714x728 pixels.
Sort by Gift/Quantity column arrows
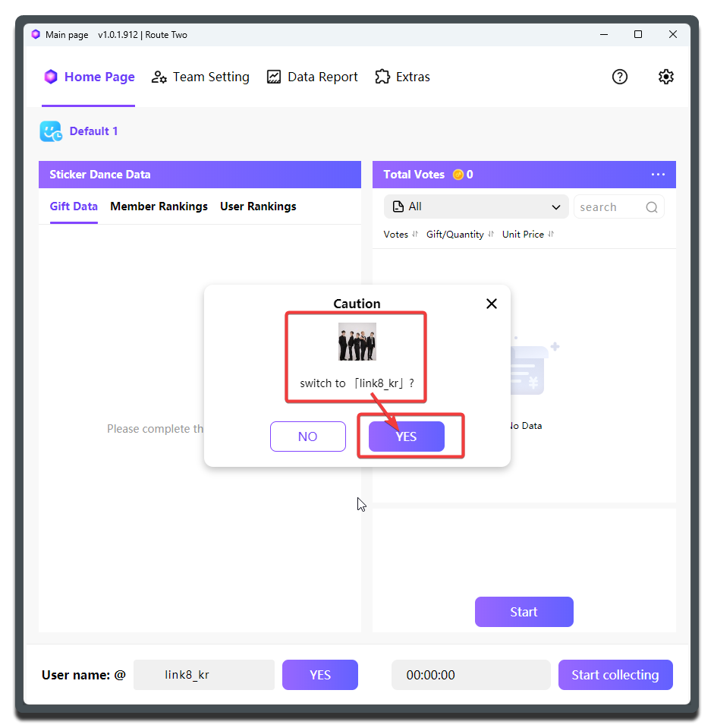tap(491, 235)
